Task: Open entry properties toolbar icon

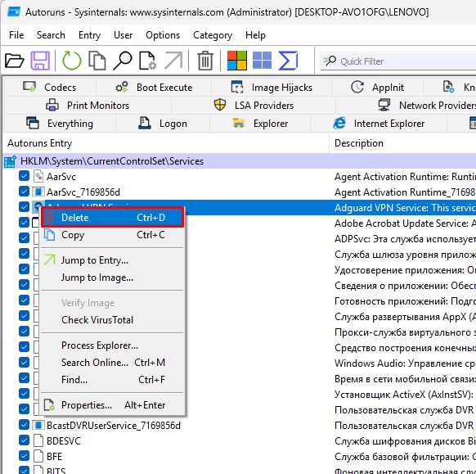Action: 148,61
